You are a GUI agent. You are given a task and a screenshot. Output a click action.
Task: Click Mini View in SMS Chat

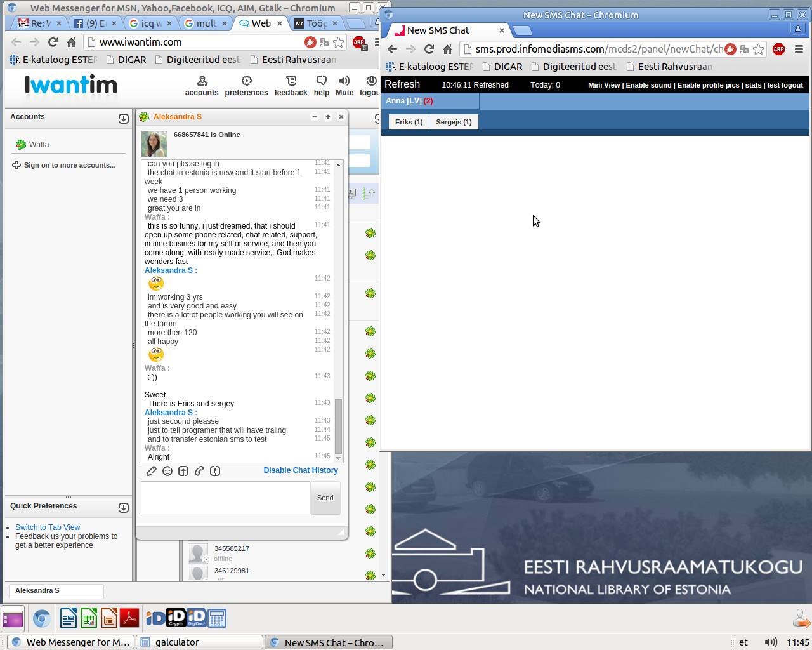(604, 85)
